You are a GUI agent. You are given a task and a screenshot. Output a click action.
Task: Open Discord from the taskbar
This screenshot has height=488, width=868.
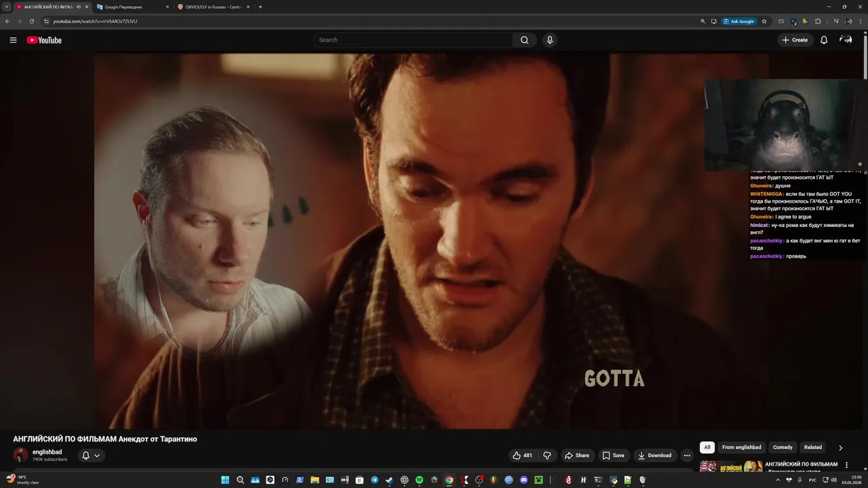524,480
